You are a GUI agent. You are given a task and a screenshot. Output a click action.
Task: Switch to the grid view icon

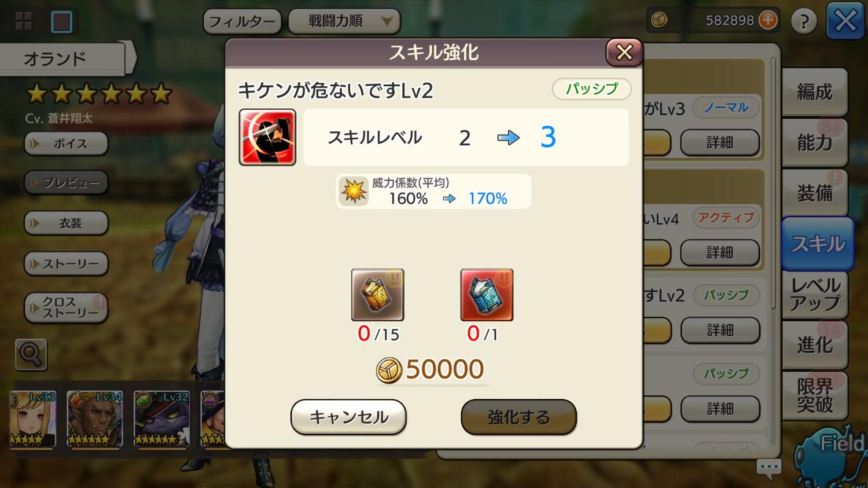pos(24,21)
